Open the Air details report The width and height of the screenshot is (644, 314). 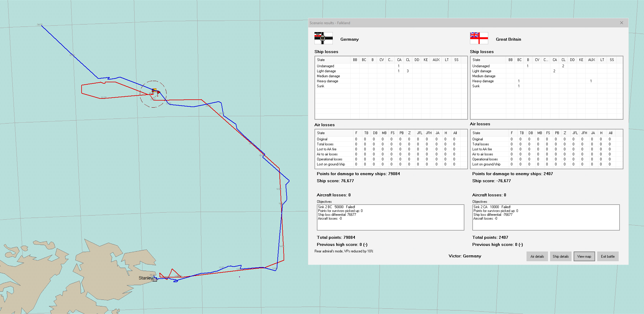[537, 257]
